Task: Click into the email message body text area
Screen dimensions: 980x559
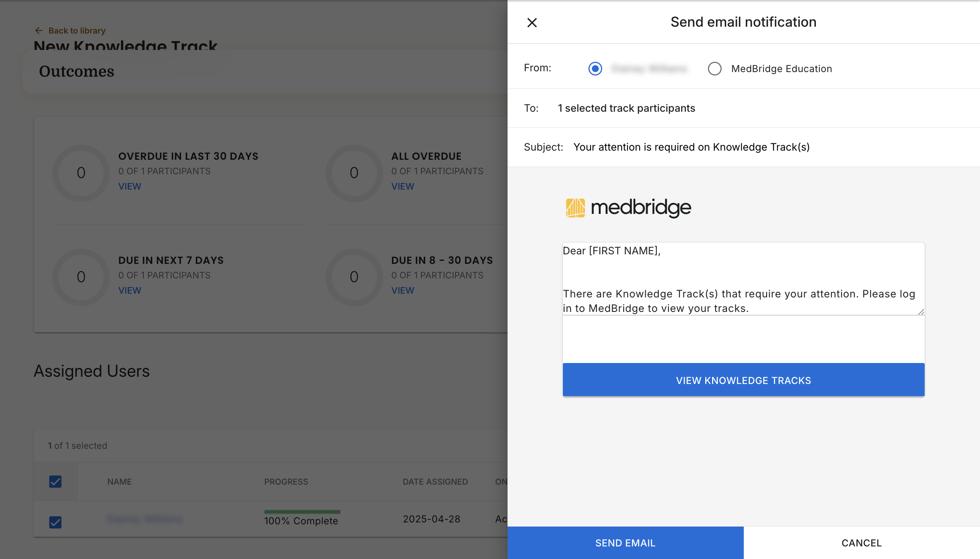Action: click(x=743, y=279)
